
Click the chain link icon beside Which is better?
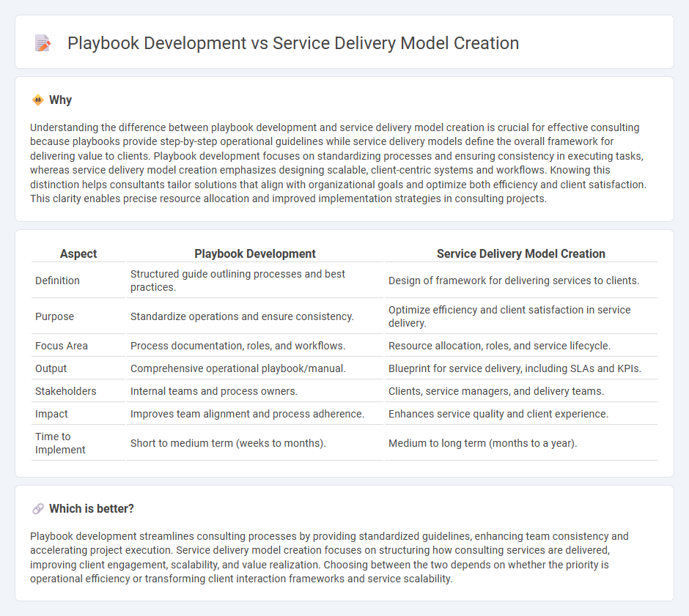pos(38,509)
